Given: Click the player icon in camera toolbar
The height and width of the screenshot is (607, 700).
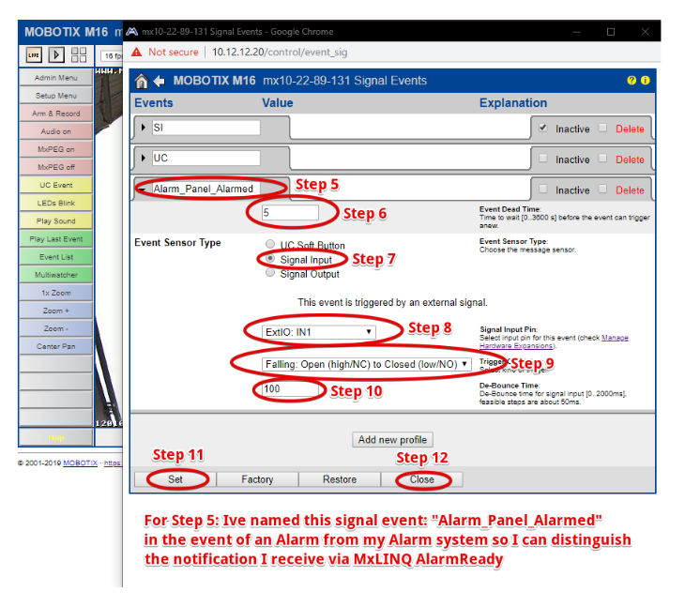Looking at the screenshot, I should tap(55, 56).
